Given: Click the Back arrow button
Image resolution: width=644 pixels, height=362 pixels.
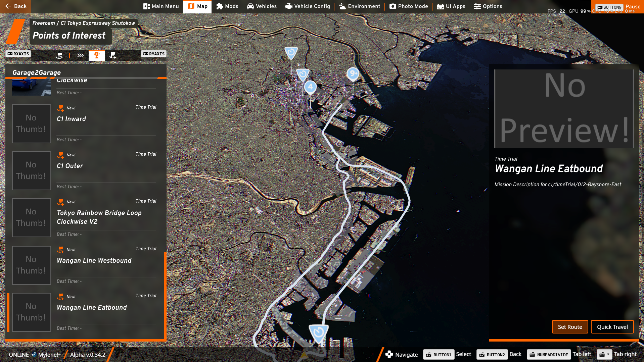Looking at the screenshot, I should pyautogui.click(x=15, y=6).
